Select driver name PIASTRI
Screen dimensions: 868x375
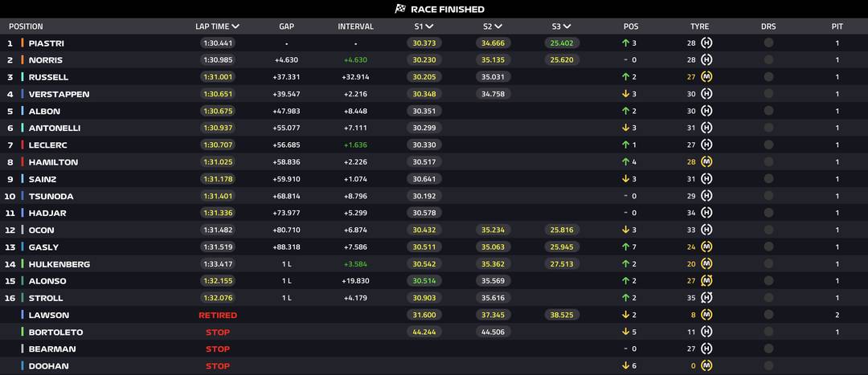47,43
